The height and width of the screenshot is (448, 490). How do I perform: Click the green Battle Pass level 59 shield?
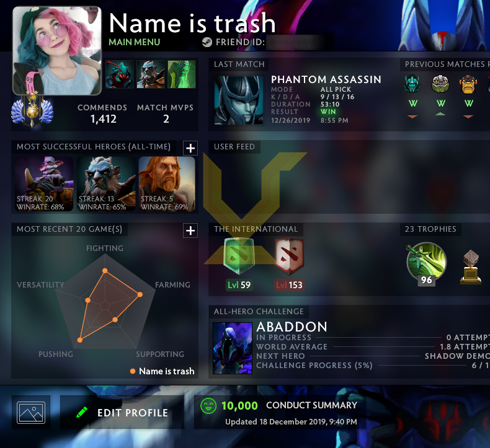(239, 256)
